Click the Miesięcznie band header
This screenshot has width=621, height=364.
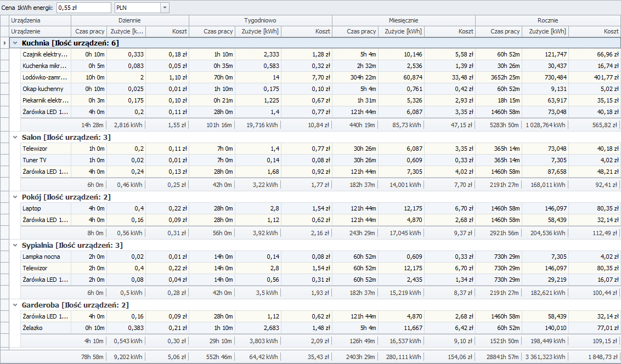tap(403, 20)
